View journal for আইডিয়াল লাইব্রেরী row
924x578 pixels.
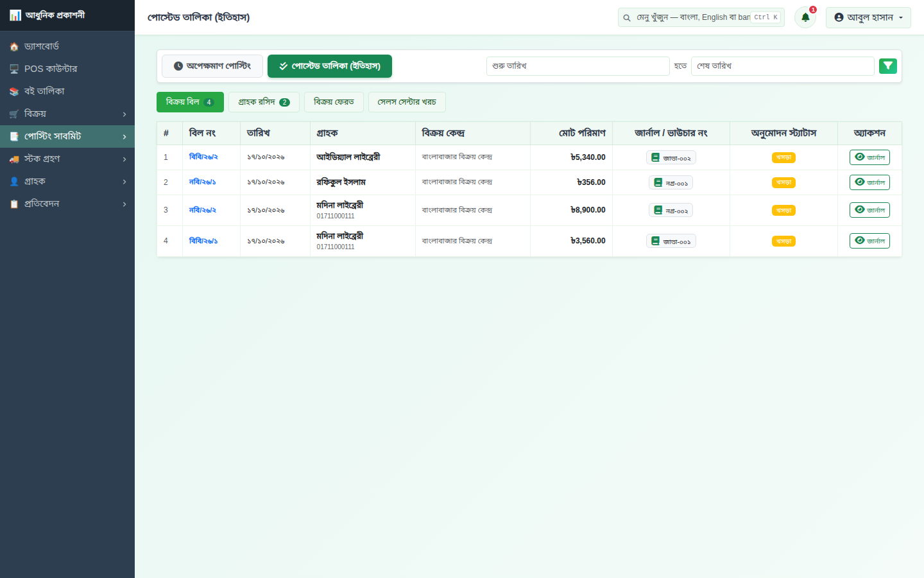click(x=869, y=157)
